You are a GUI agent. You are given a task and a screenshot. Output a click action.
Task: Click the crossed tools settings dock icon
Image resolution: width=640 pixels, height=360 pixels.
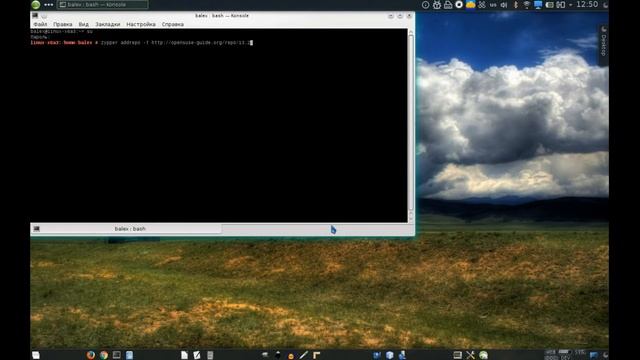point(471,355)
